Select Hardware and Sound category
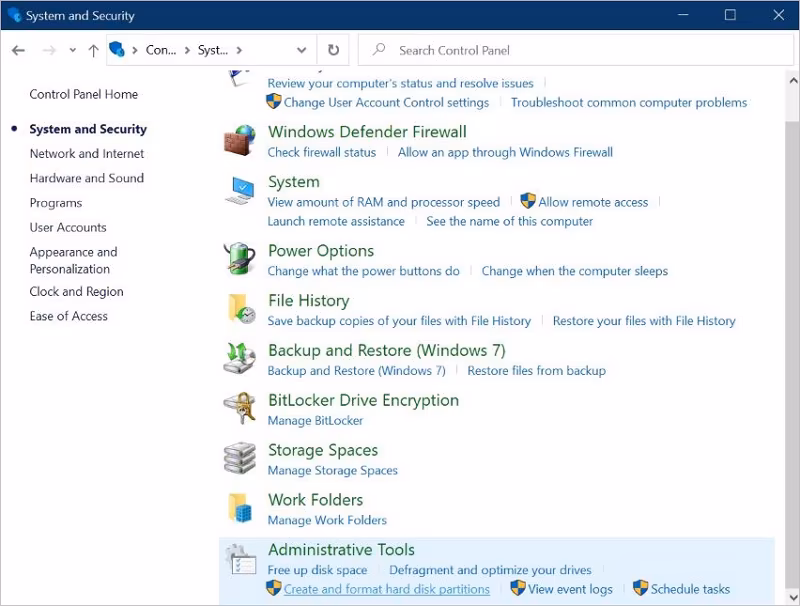Screen dimensions: 800x606 [87, 178]
